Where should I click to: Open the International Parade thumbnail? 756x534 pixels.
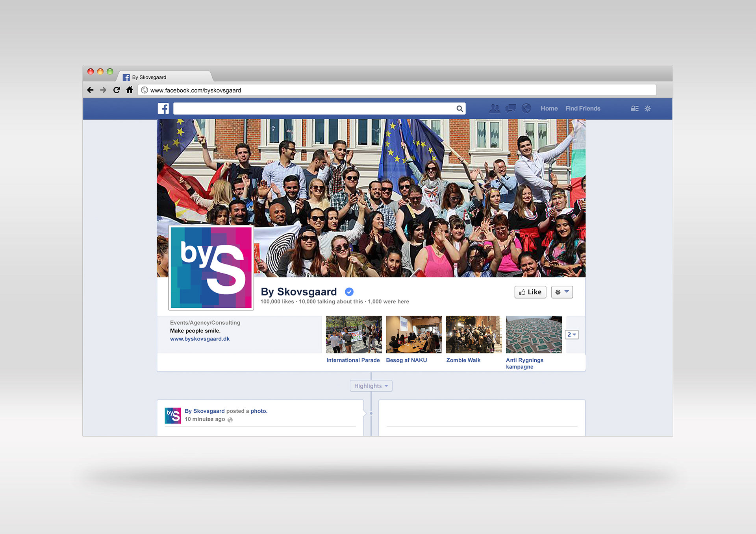[x=354, y=334]
